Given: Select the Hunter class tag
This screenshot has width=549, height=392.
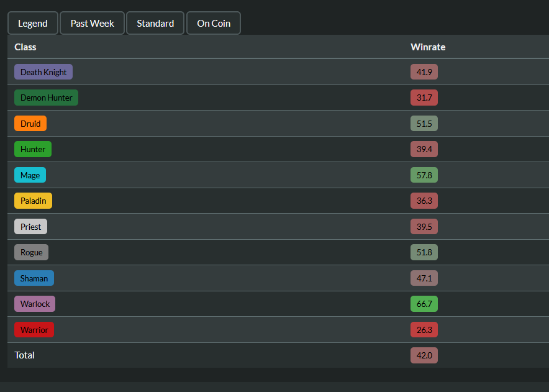Looking at the screenshot, I should [33, 149].
